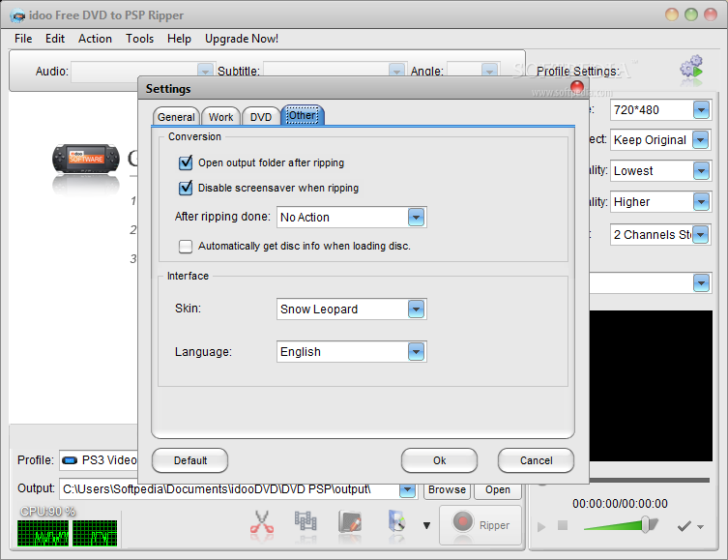The width and height of the screenshot is (728, 560).
Task: Click the play button under preview
Action: coord(541,527)
